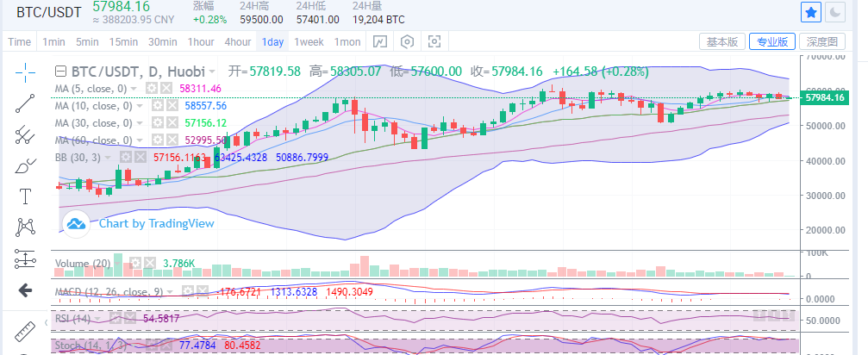The image size is (868, 355).
Task: Expand RSI (14) dropdown arrow
Action: click(98, 319)
